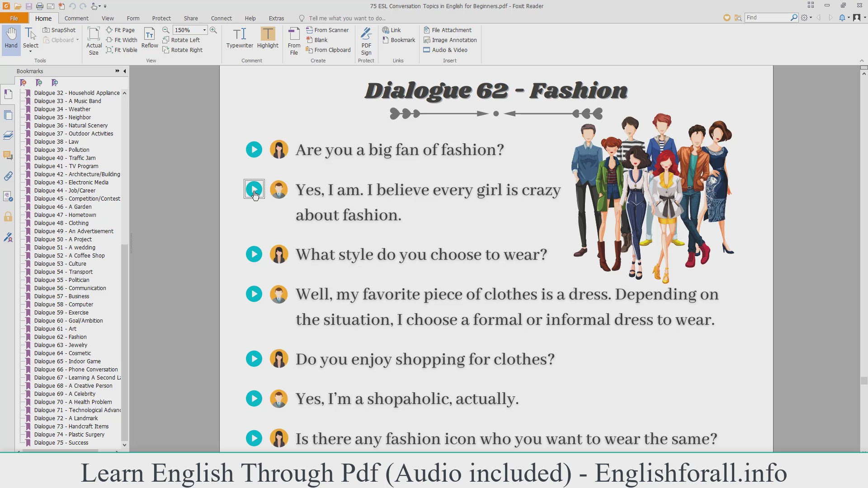868x488 pixels.
Task: Click the SnapShot tool
Action: point(59,30)
